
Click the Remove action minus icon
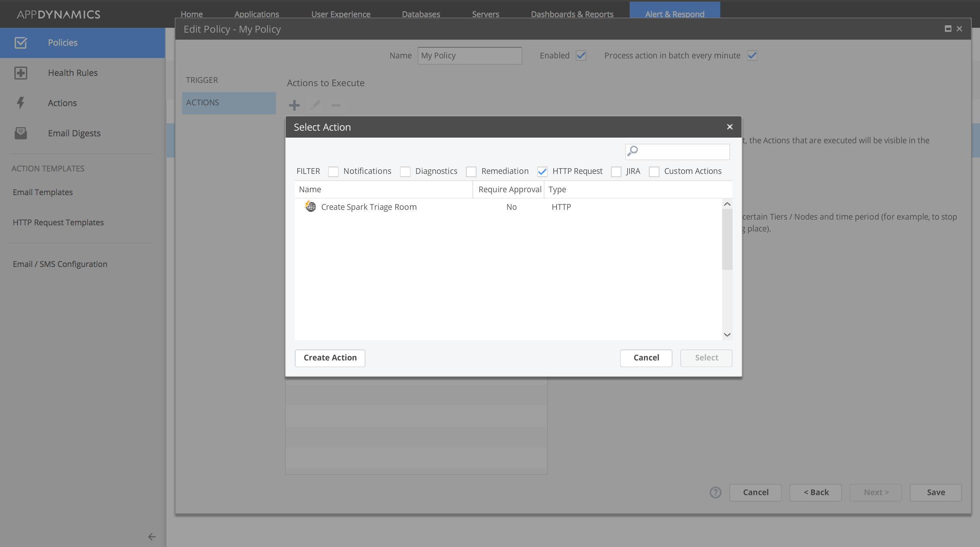tap(335, 105)
